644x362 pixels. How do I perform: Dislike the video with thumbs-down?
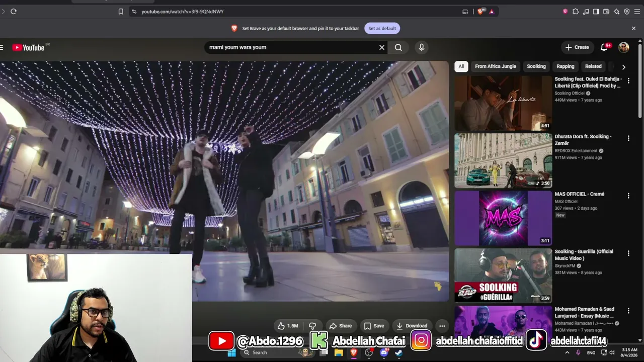pyautogui.click(x=312, y=326)
